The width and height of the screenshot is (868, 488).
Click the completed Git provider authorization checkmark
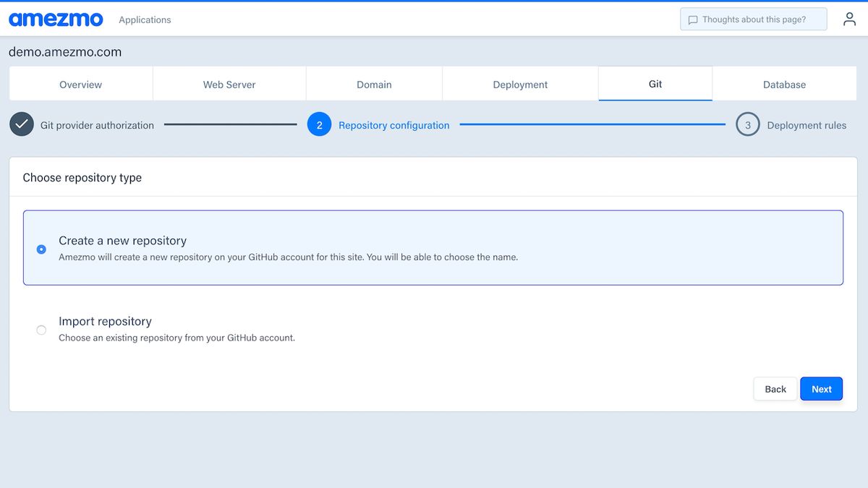point(22,124)
